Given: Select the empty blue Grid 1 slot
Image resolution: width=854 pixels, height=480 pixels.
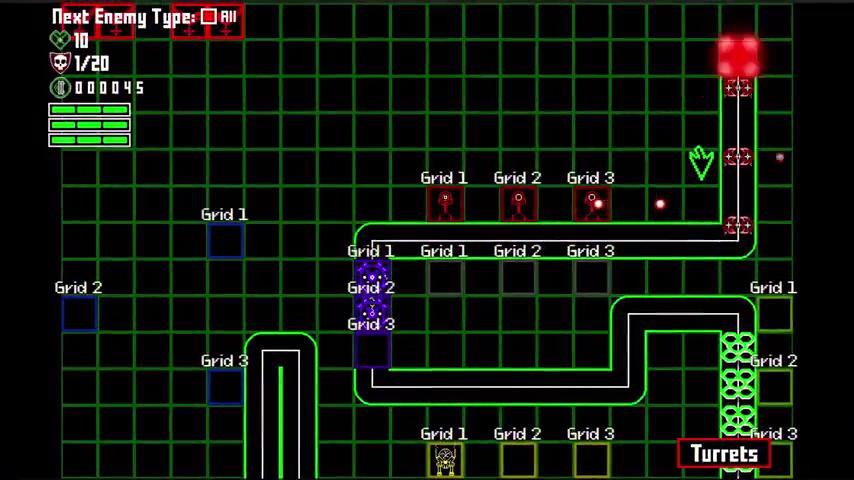Looking at the screenshot, I should (x=225, y=241).
